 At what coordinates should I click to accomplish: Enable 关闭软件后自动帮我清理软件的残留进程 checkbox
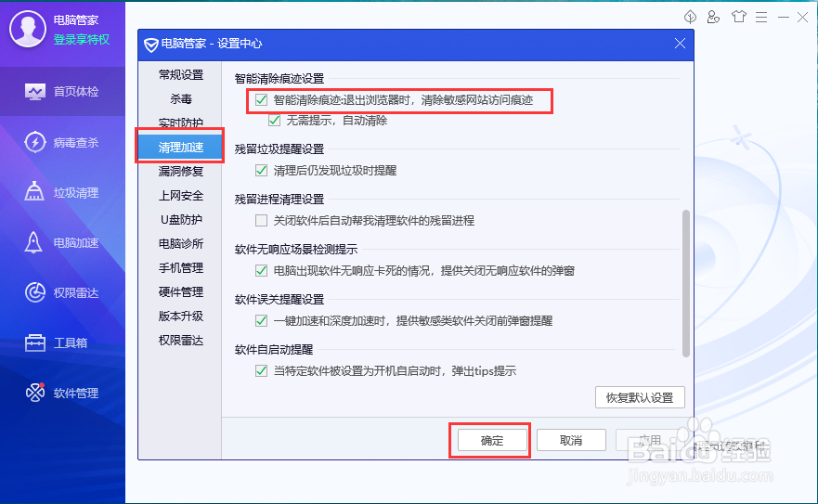(x=261, y=220)
